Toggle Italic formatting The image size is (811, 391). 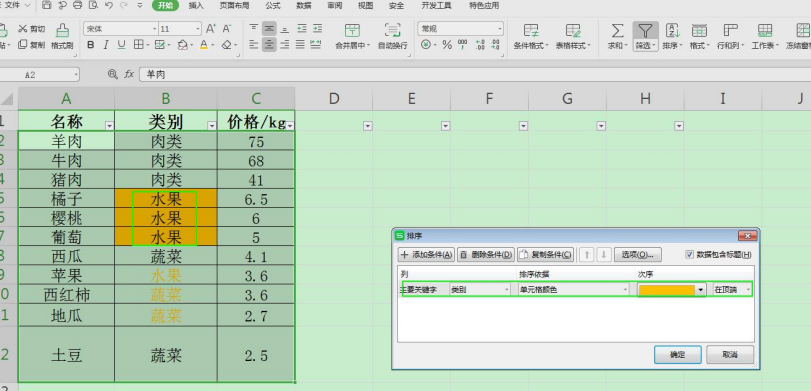(x=106, y=45)
